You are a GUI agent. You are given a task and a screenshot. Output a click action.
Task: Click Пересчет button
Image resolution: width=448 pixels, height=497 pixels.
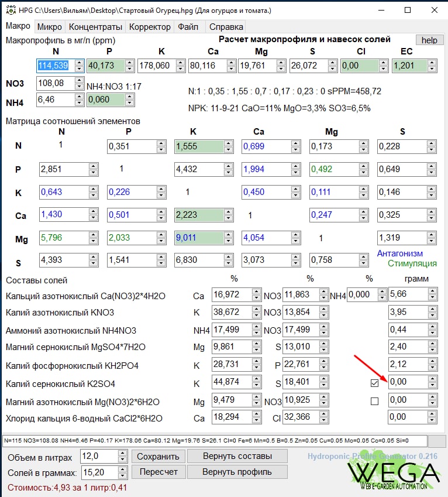[158, 472]
